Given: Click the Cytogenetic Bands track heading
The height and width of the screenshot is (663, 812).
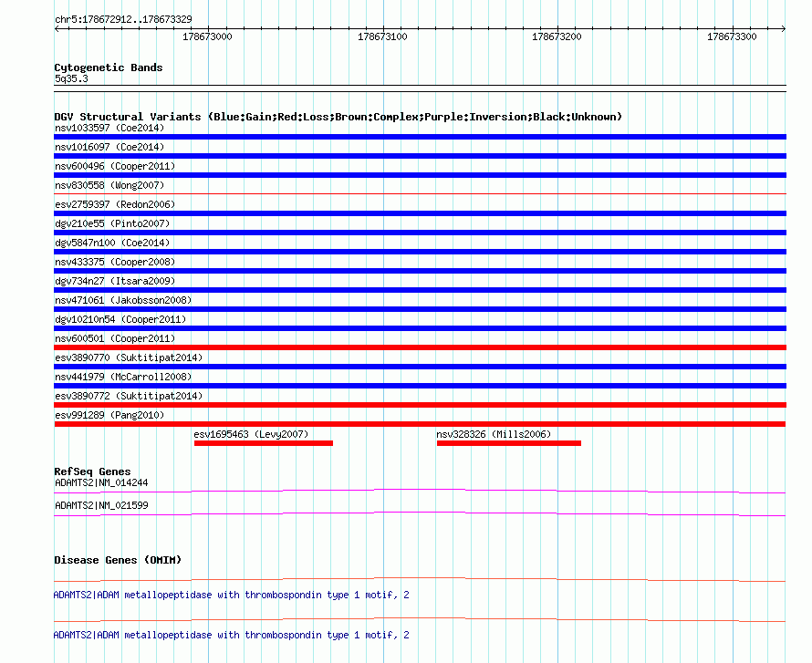Looking at the screenshot, I should (x=109, y=67).
